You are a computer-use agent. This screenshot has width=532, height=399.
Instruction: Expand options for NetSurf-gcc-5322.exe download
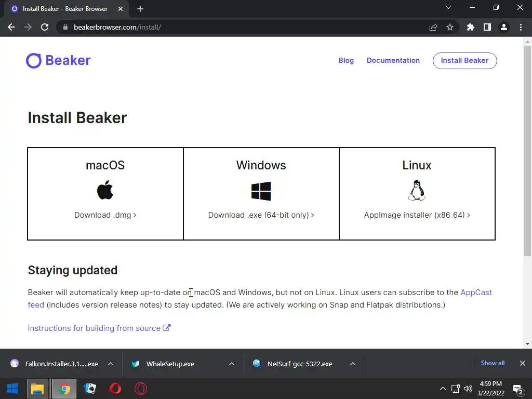coord(353,364)
